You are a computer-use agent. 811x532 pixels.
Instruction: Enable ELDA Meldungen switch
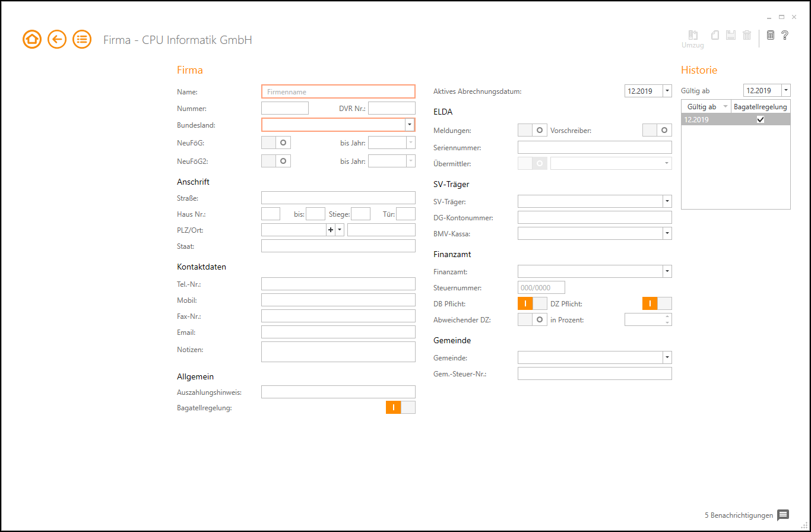point(533,130)
